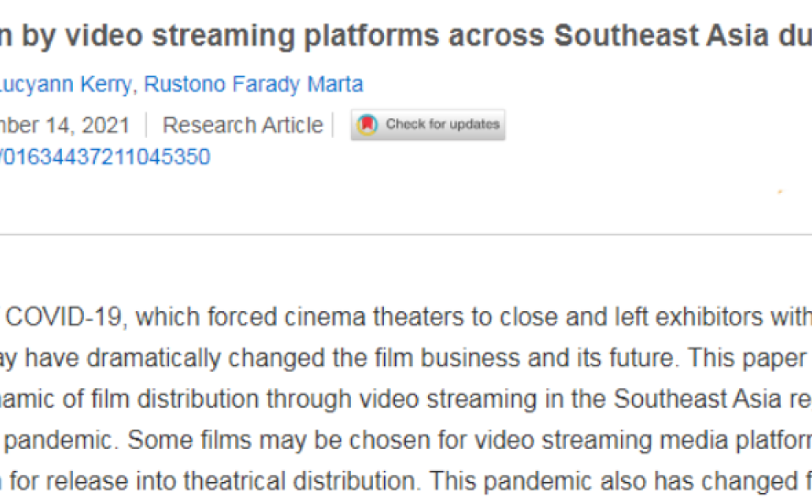Click the word COVID-19 in the abstract
The image size is (812, 504).
tap(65, 317)
